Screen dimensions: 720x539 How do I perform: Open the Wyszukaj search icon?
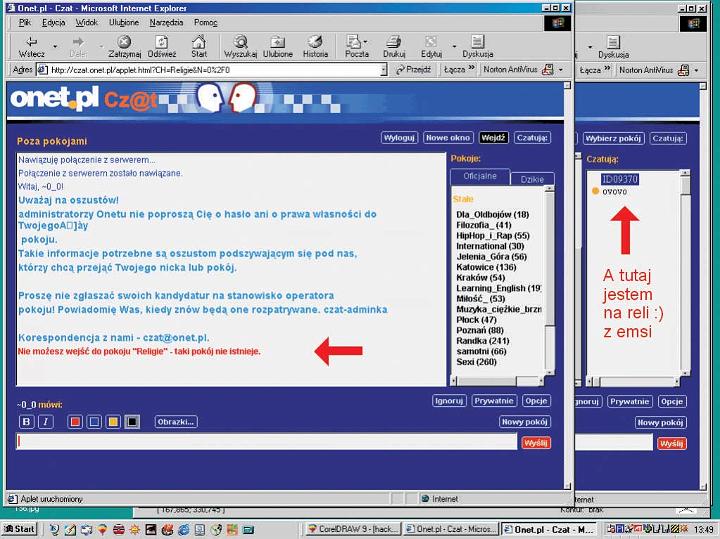240,42
